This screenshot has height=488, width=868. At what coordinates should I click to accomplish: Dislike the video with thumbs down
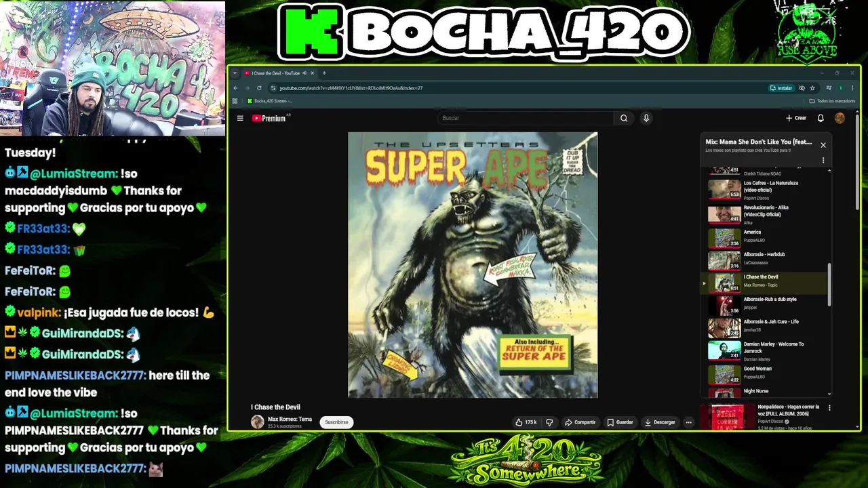click(x=549, y=422)
